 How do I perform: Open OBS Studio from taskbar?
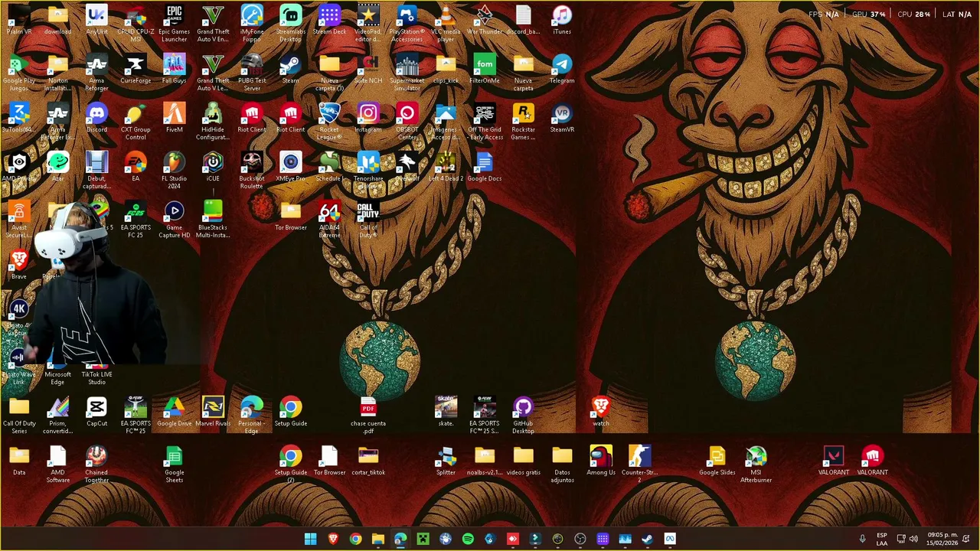(580, 539)
